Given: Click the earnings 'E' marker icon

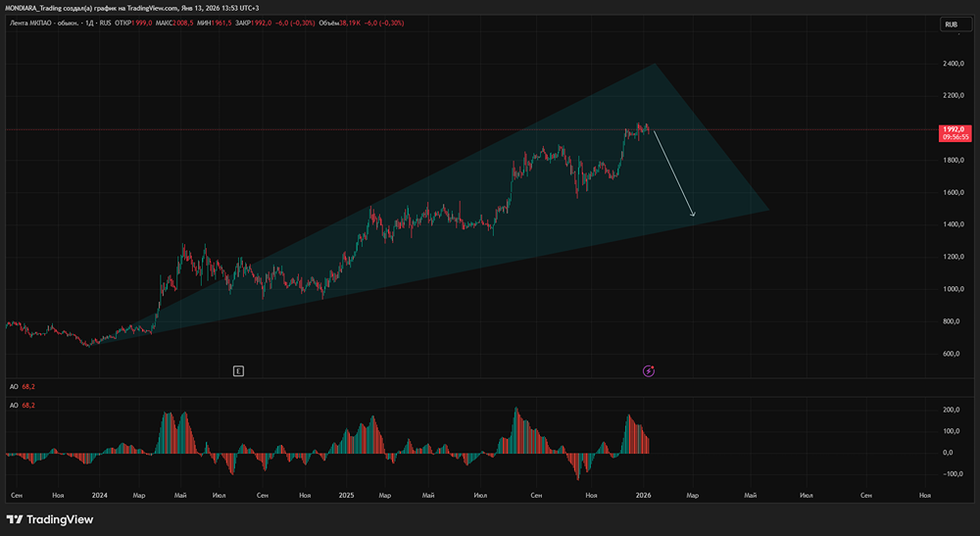Looking at the screenshot, I should pyautogui.click(x=238, y=371).
